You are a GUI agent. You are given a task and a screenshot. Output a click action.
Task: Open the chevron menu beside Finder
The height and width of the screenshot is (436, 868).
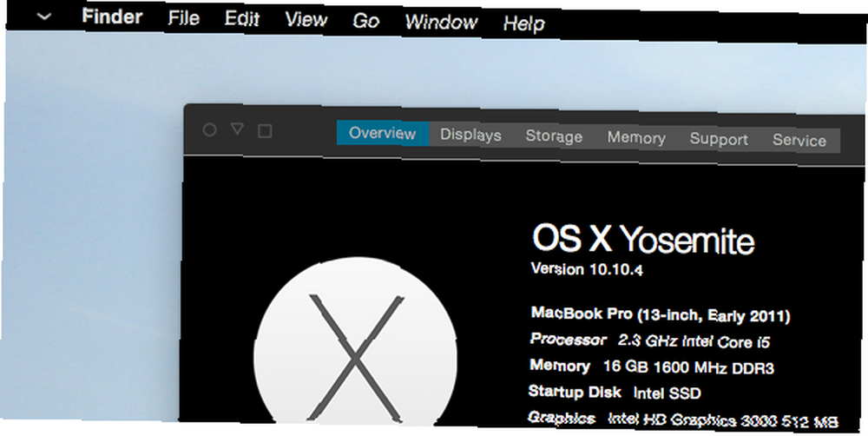point(43,17)
